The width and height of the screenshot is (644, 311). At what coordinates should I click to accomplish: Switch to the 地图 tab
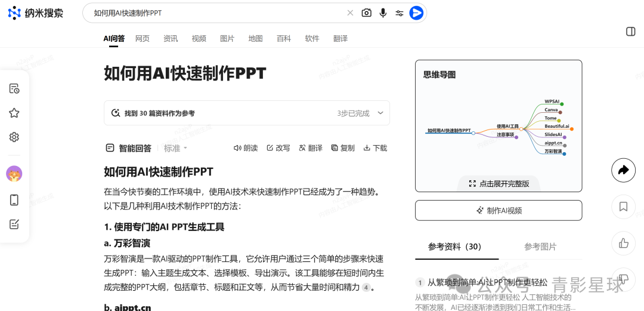pos(255,39)
